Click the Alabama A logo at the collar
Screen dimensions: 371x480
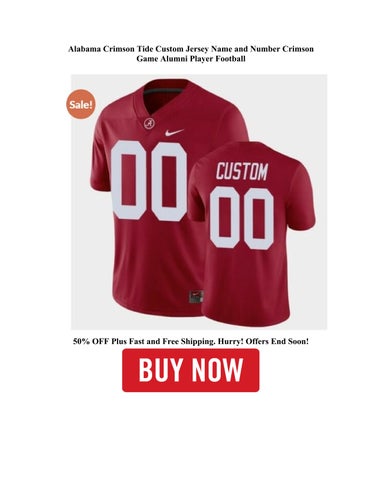[x=149, y=124]
